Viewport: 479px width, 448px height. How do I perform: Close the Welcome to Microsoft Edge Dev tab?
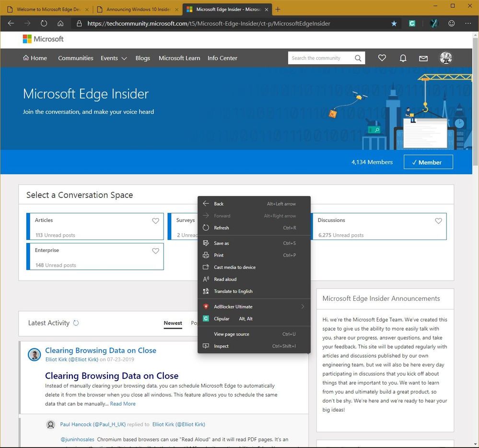[87, 10]
